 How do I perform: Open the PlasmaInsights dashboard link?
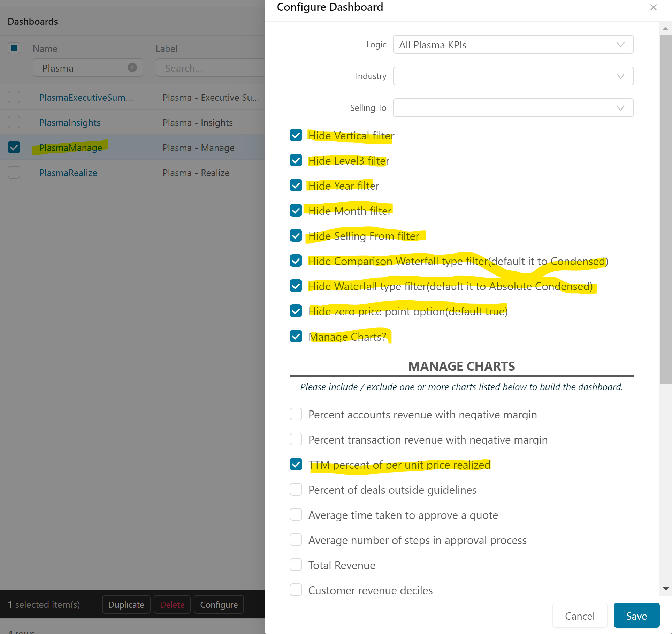[x=70, y=123]
